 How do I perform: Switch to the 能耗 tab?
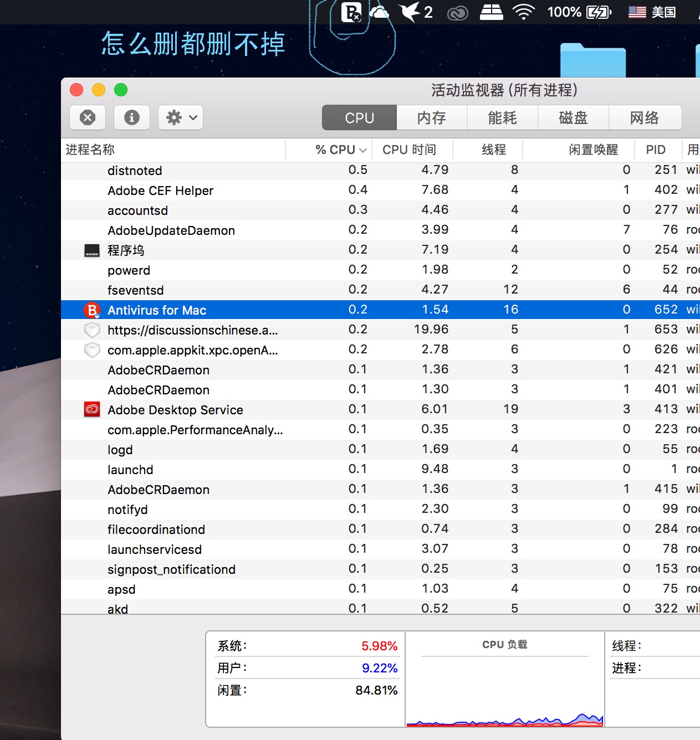(502, 117)
